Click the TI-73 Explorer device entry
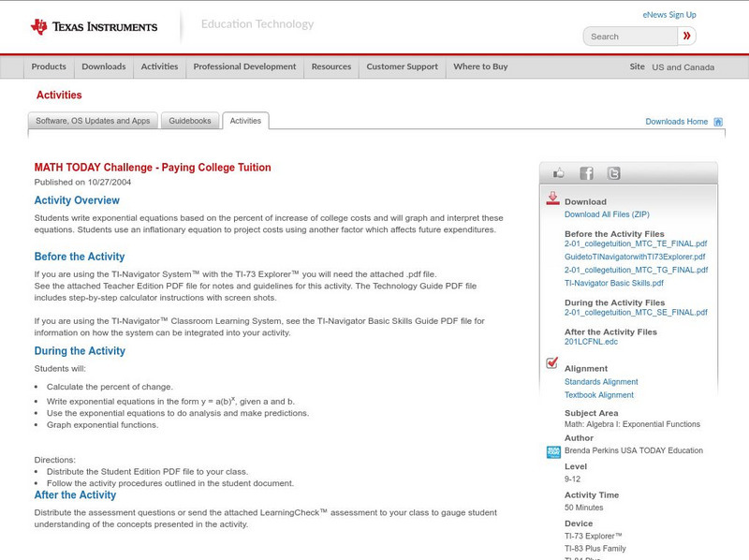This screenshot has width=749, height=560. click(593, 536)
